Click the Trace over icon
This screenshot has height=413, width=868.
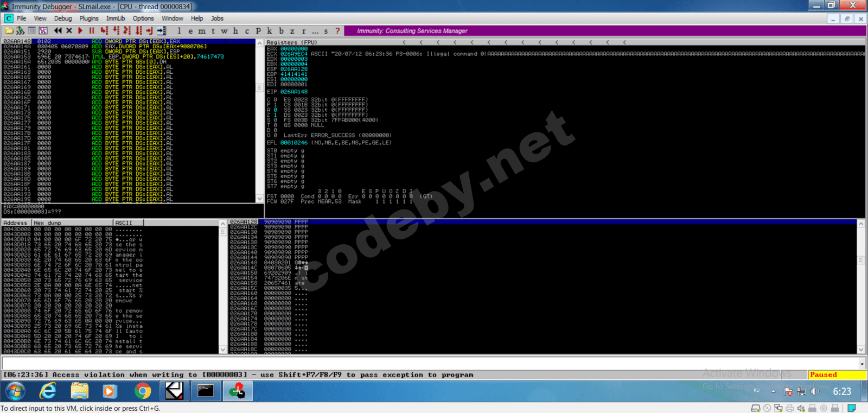click(138, 31)
